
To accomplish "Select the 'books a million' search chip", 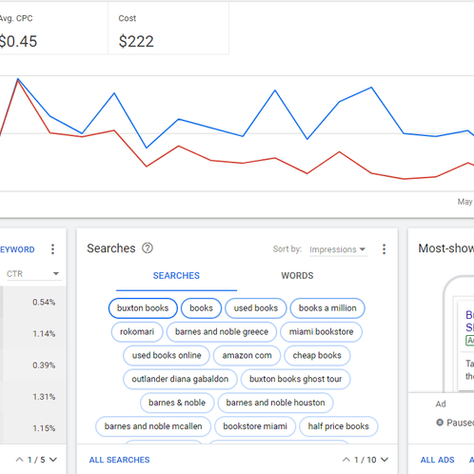I will pos(327,308).
